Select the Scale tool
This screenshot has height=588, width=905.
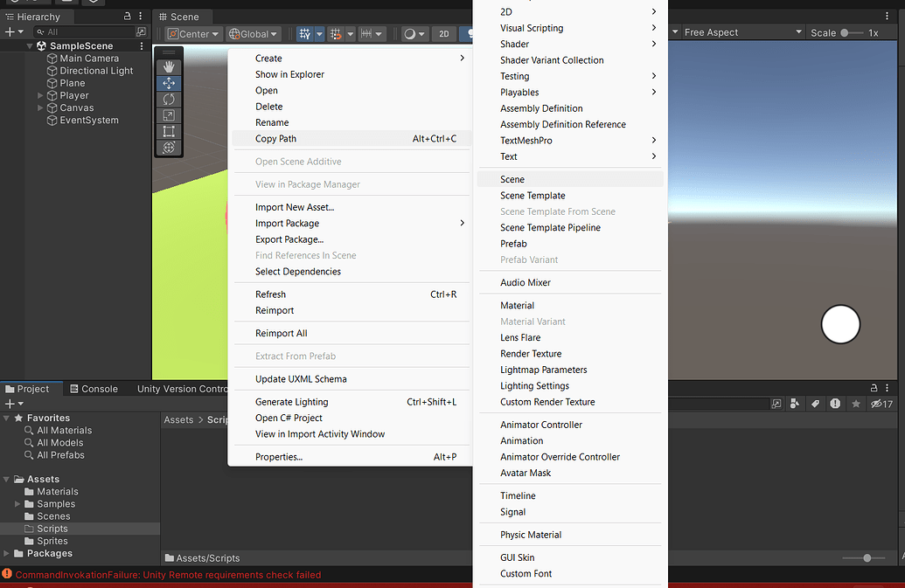pyautogui.click(x=169, y=114)
